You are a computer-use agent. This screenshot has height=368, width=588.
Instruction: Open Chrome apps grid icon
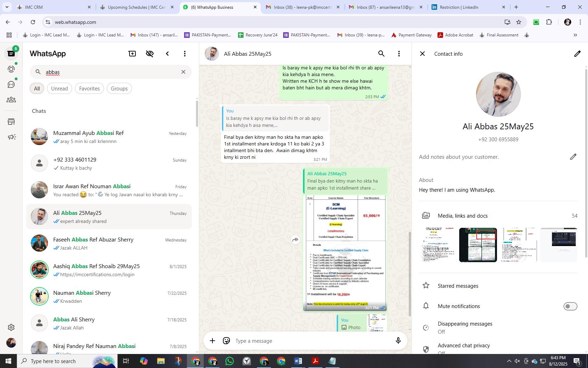(x=9, y=35)
